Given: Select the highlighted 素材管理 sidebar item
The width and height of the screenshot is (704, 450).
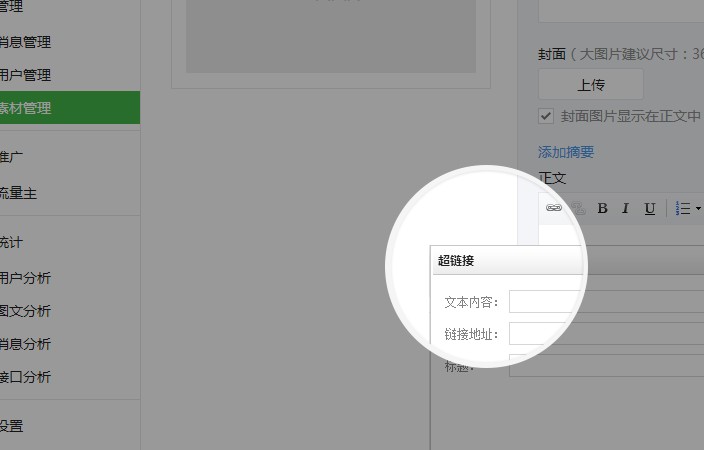Looking at the screenshot, I should [70, 107].
